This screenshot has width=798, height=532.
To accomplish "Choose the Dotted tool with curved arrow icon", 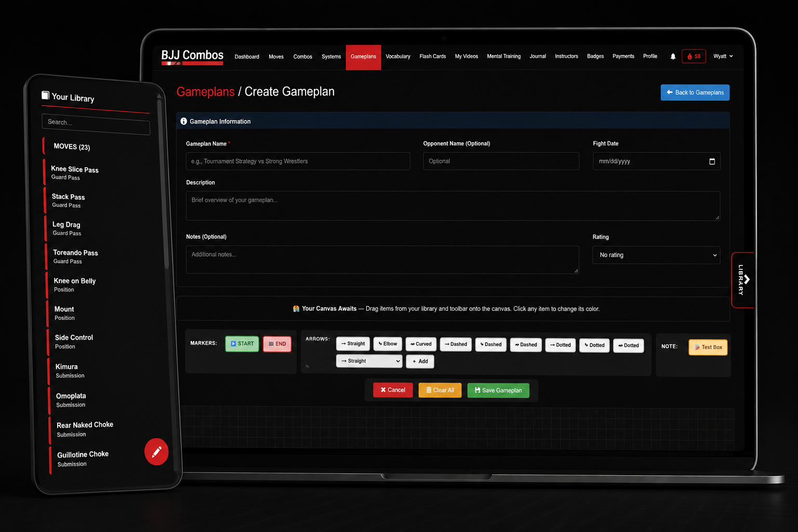I will pos(628,345).
